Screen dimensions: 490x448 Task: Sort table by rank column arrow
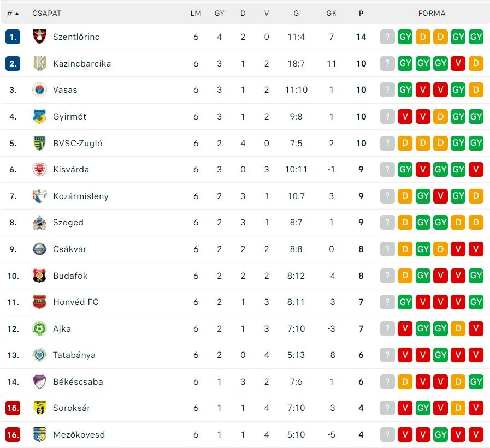tap(17, 13)
